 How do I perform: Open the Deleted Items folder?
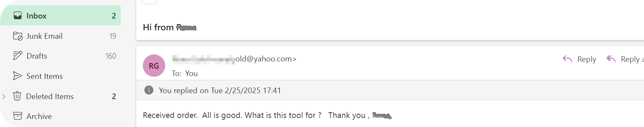(x=60, y=96)
